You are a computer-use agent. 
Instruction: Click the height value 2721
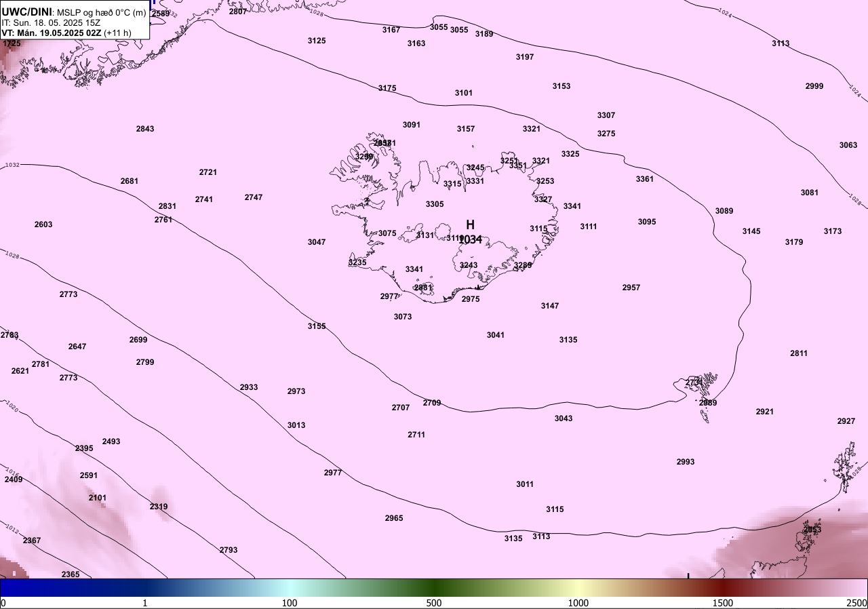coord(208,172)
